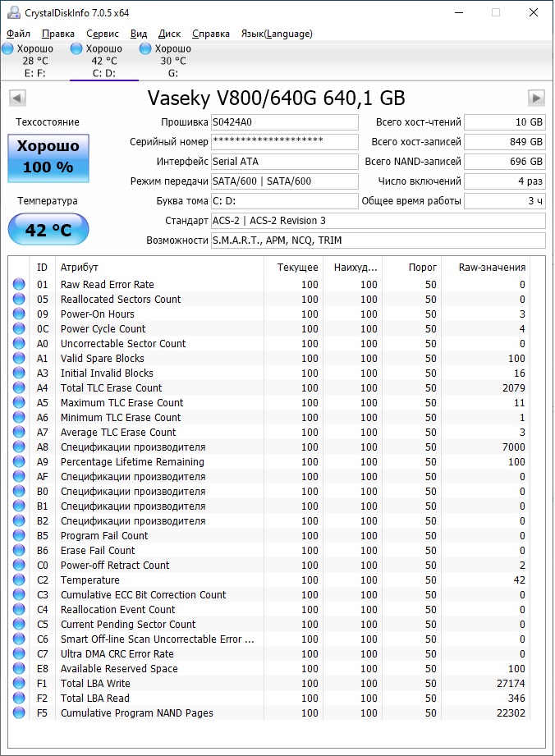555x756 pixels.
Task: Select the Power-off Retract Count row text
Action: (x=115, y=565)
